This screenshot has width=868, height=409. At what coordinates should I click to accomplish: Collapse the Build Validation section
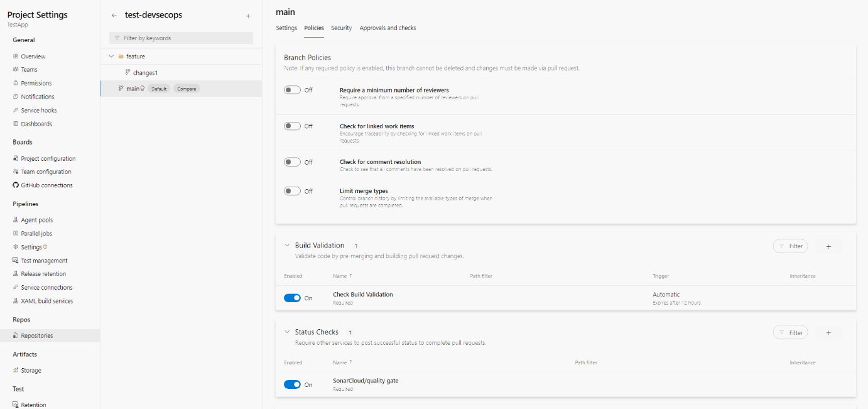point(287,246)
